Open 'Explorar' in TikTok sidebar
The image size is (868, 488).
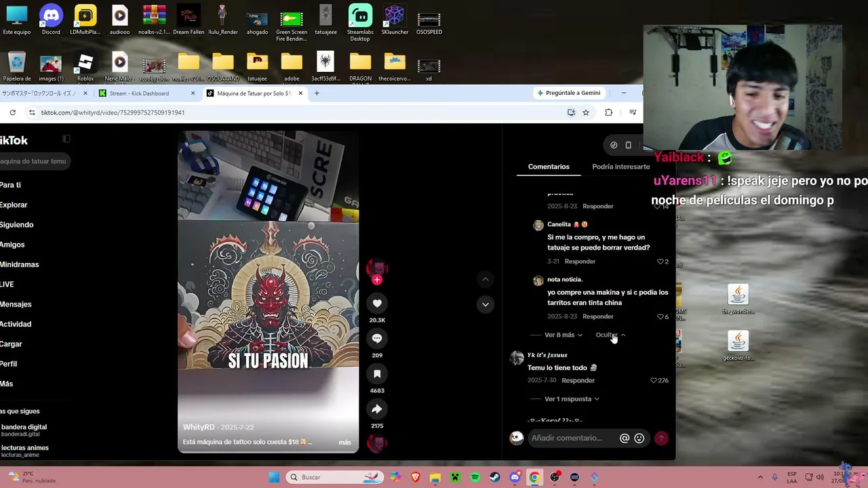pyautogui.click(x=14, y=205)
